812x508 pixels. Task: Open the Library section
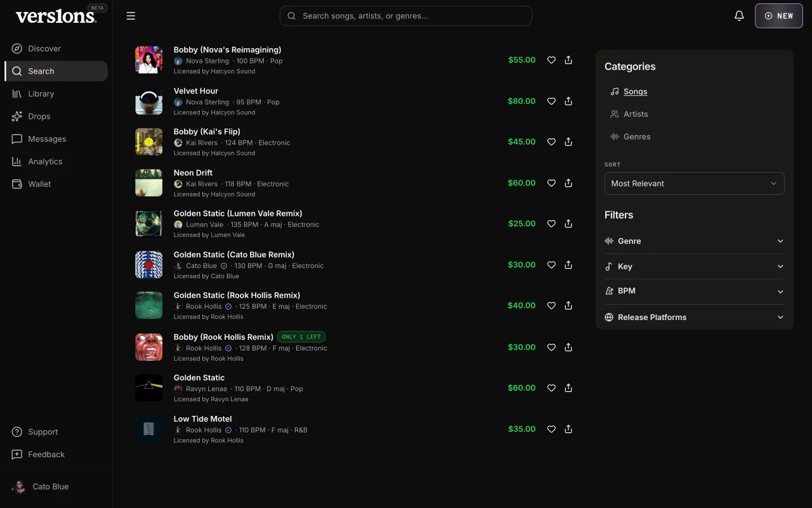56,94
